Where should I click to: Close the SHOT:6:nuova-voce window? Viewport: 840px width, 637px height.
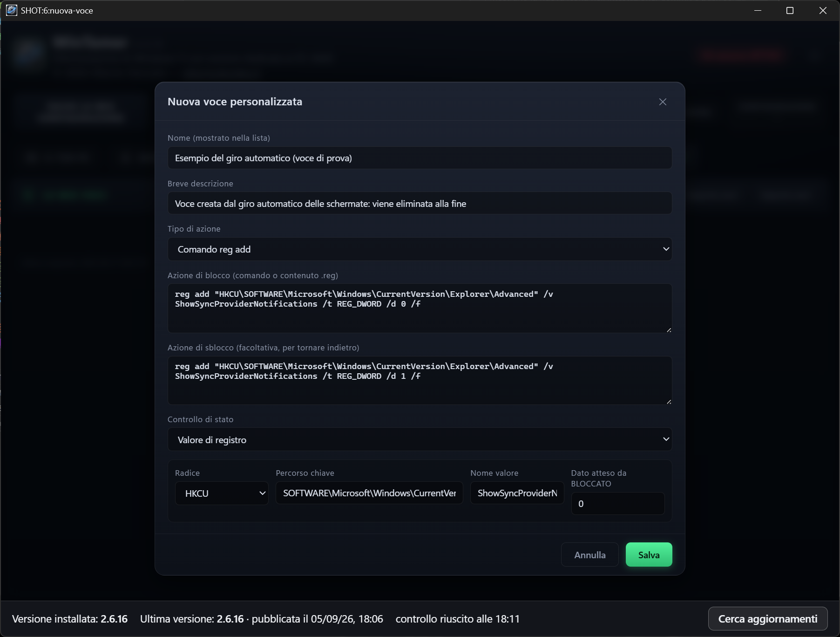[x=823, y=10]
